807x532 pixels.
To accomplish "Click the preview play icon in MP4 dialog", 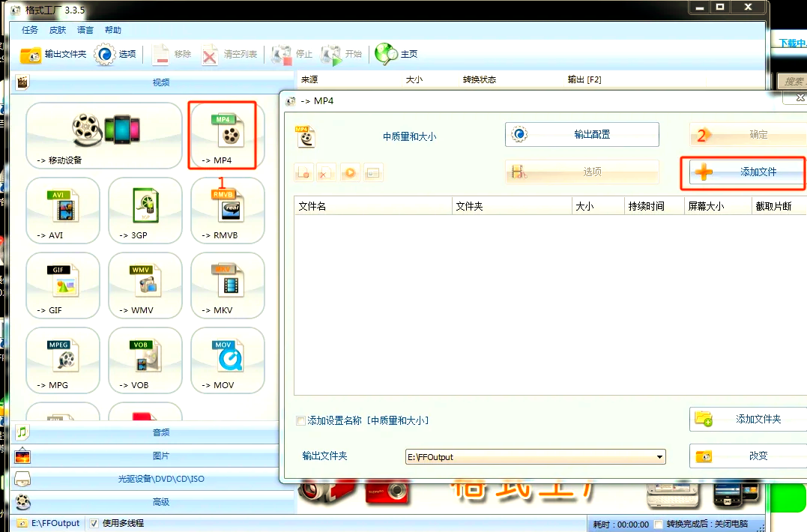I will click(x=349, y=172).
